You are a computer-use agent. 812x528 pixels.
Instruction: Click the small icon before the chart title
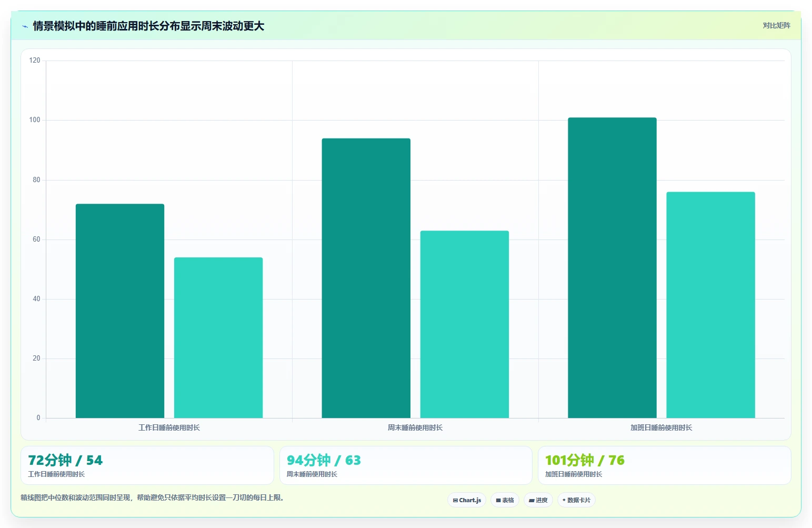tap(25, 26)
